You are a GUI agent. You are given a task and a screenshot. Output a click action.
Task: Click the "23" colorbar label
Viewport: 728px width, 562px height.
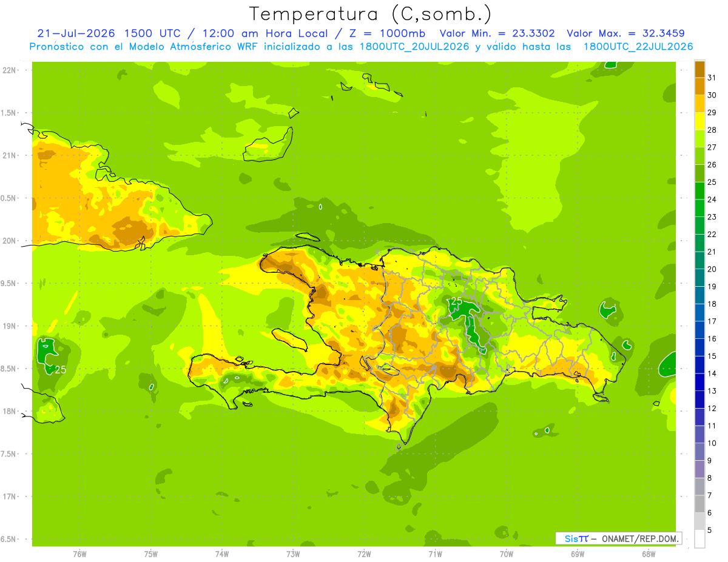pos(712,217)
